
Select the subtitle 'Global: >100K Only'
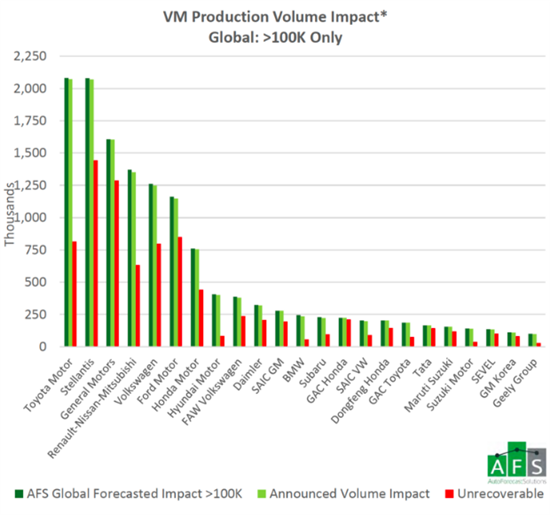coord(275,37)
